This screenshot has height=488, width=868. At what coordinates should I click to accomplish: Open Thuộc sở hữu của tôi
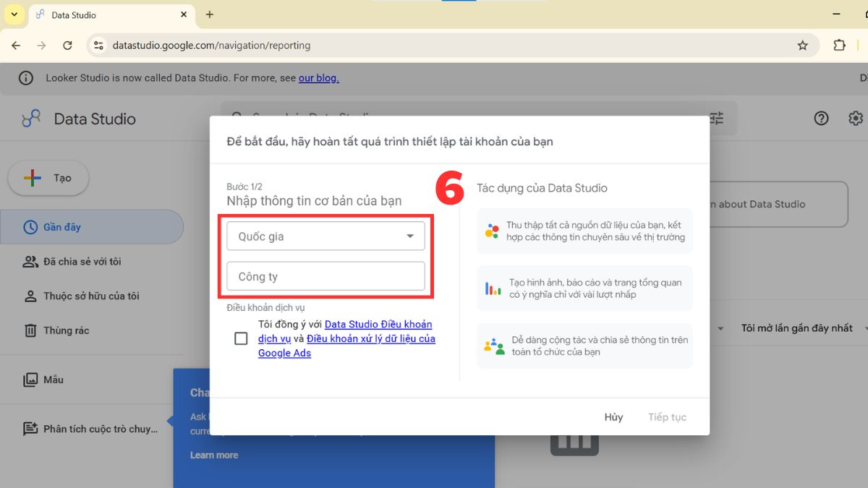[x=91, y=296]
